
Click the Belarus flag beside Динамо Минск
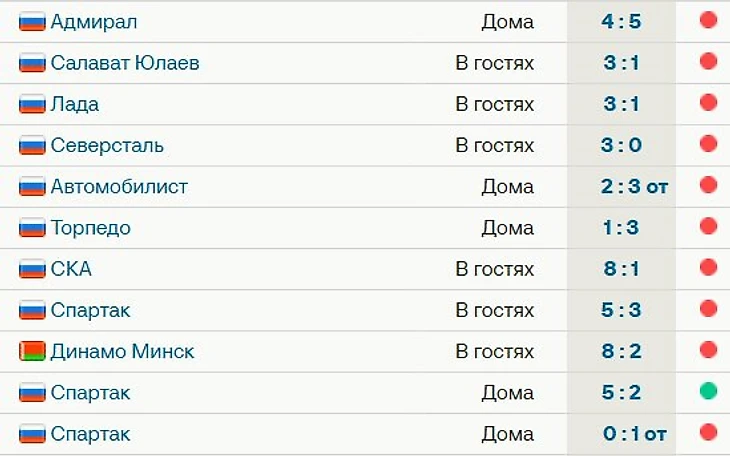click(x=32, y=352)
